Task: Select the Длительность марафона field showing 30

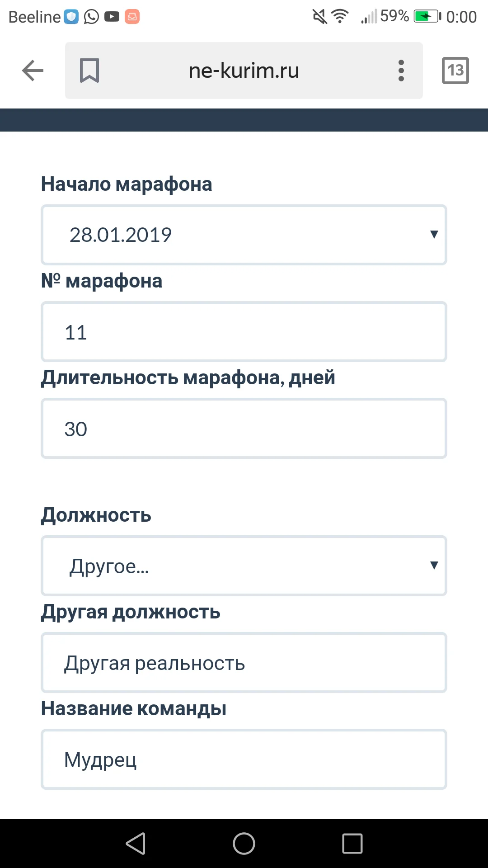Action: [244, 428]
